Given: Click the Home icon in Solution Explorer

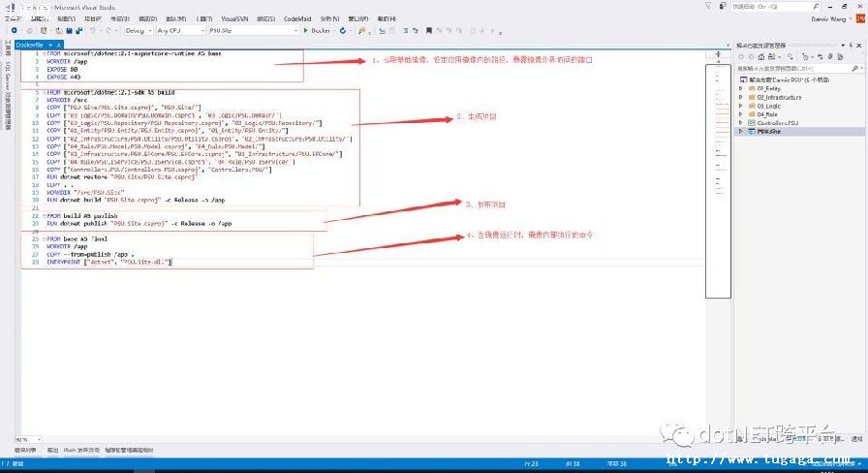Looking at the screenshot, I should (761, 56).
